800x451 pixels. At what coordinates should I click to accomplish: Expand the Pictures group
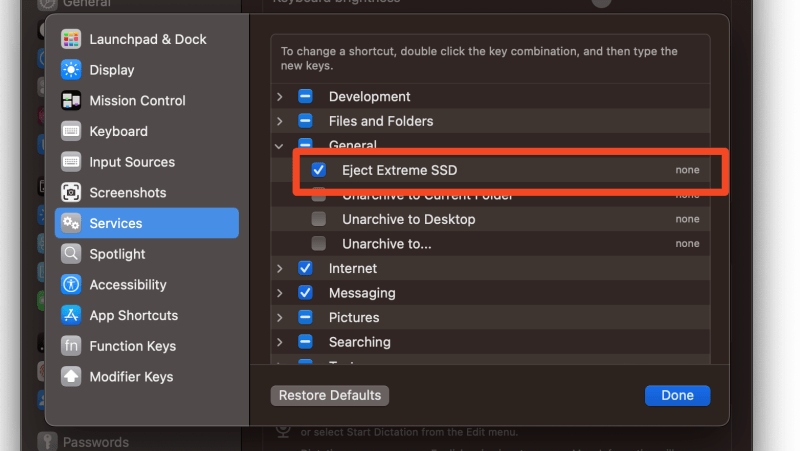[x=280, y=317]
